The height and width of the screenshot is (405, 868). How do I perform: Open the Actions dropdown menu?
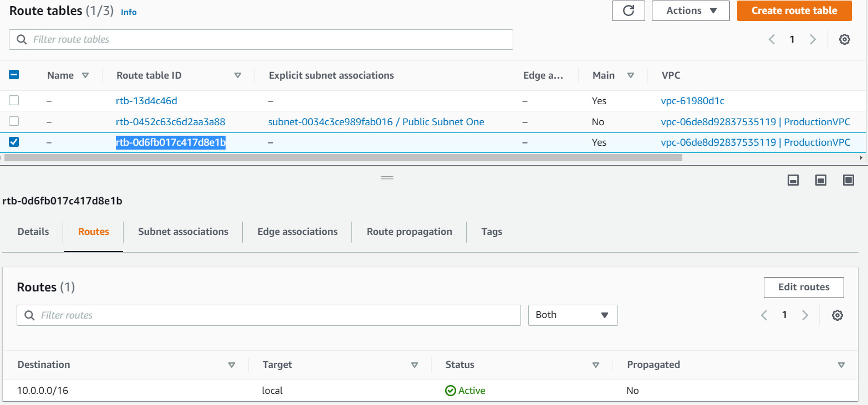point(691,11)
